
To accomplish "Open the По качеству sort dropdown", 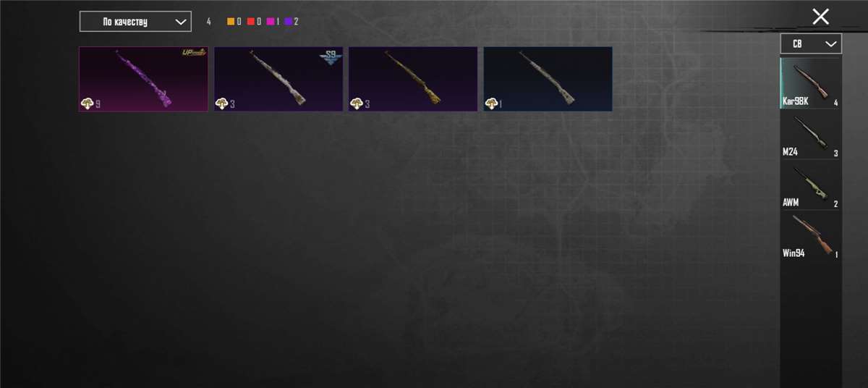I will pyautogui.click(x=135, y=22).
